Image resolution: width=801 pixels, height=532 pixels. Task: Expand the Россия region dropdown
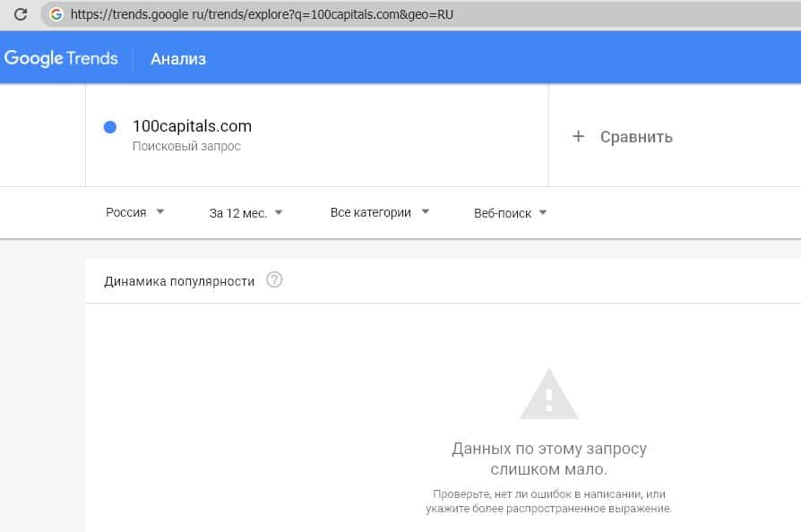tap(134, 212)
